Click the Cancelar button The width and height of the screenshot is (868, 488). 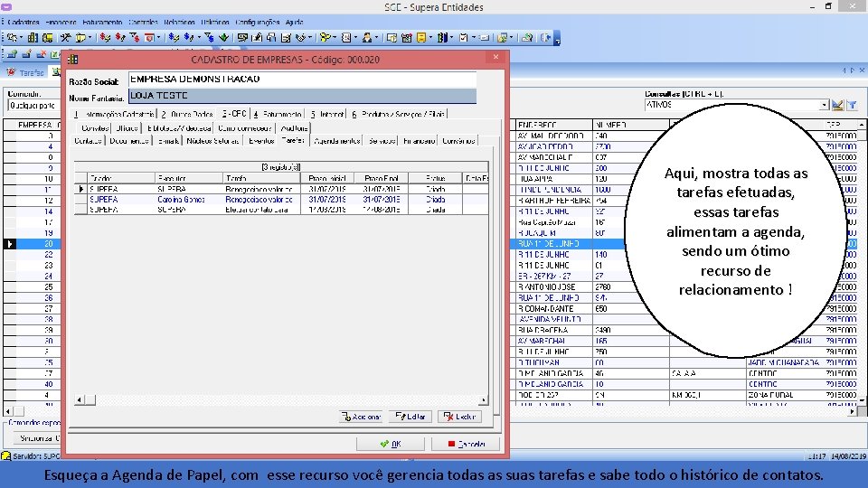click(x=466, y=444)
